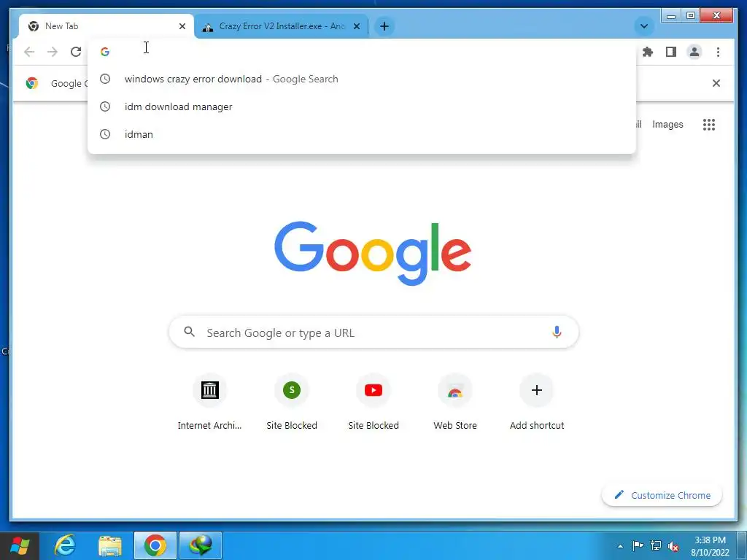This screenshot has height=560, width=747.
Task: Launch Internet Explorer from taskbar
Action: [x=65, y=545]
